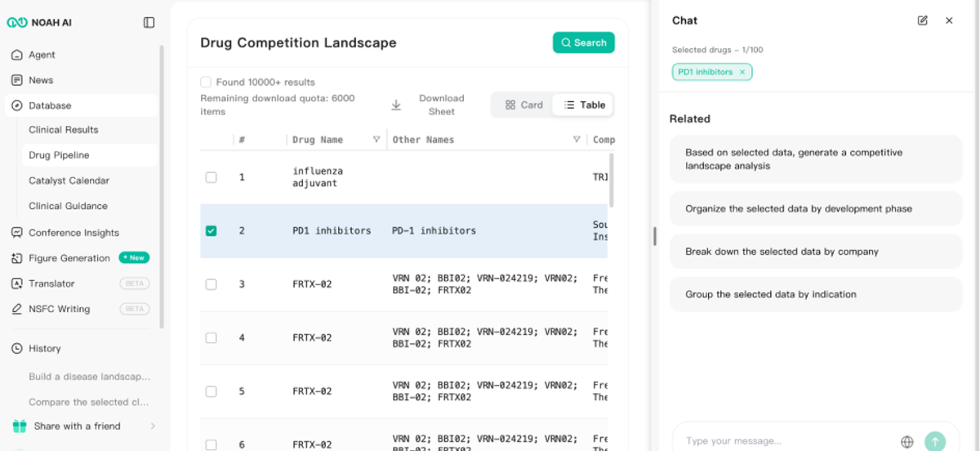This screenshot has height=451, width=980.
Task: Click the Database compass icon
Action: (17, 105)
